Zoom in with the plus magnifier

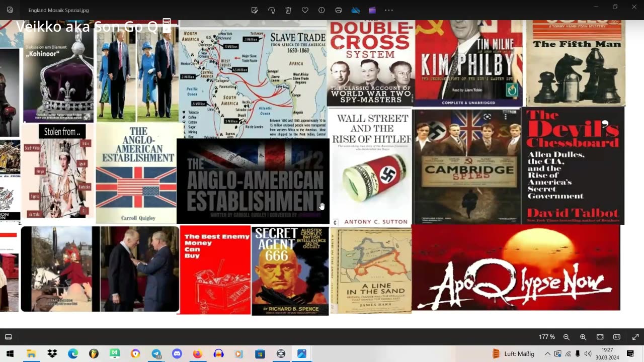coord(583,337)
